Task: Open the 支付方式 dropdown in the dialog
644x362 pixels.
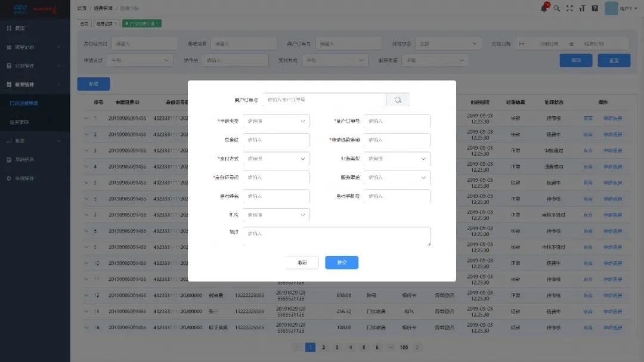Action: pos(277,159)
